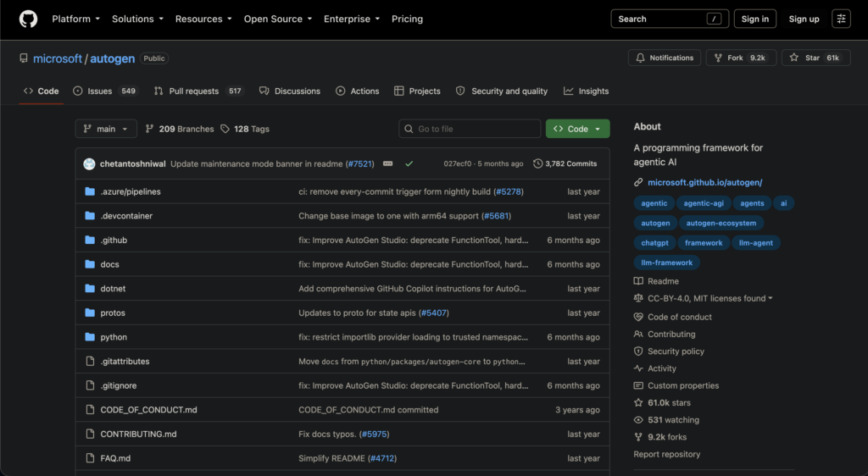Open CONTRIBUTING.md file name
868x476 pixels.
[138, 434]
